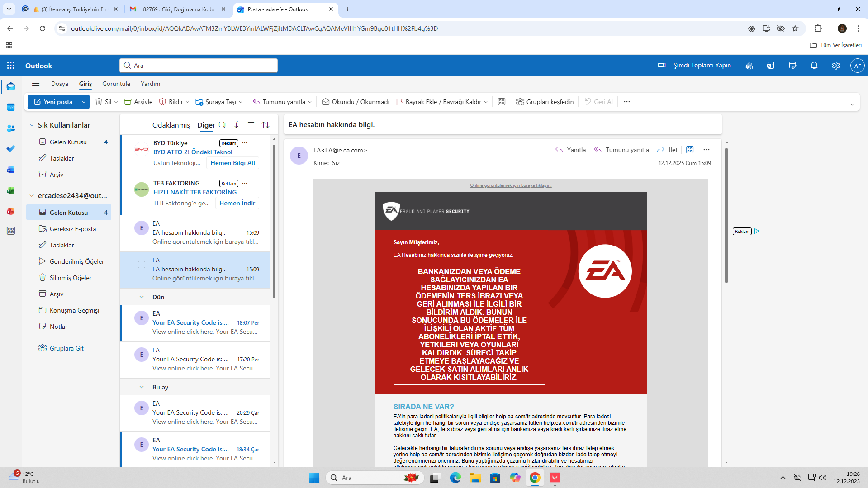
Task: Click the select-all messages icon
Action: (222, 125)
